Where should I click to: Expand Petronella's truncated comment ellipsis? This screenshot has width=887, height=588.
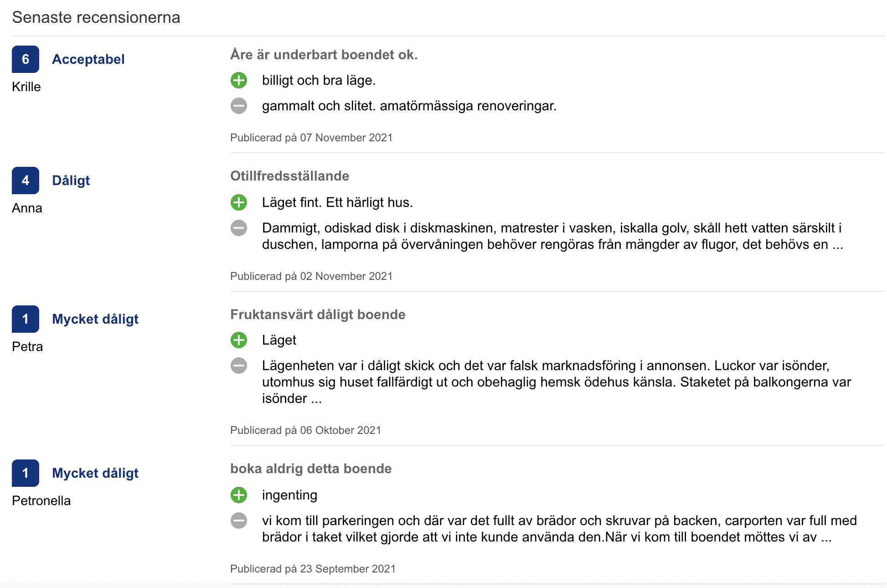point(826,538)
